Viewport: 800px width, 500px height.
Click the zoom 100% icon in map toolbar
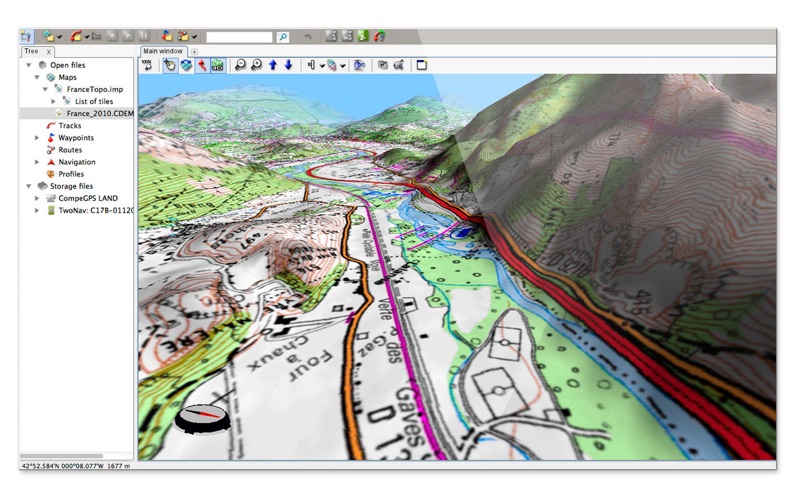click(148, 65)
